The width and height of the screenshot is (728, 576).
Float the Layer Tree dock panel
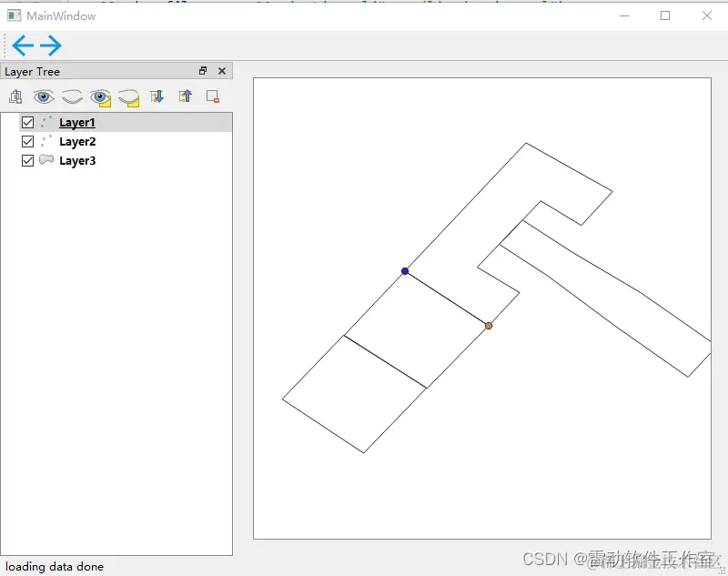(203, 71)
